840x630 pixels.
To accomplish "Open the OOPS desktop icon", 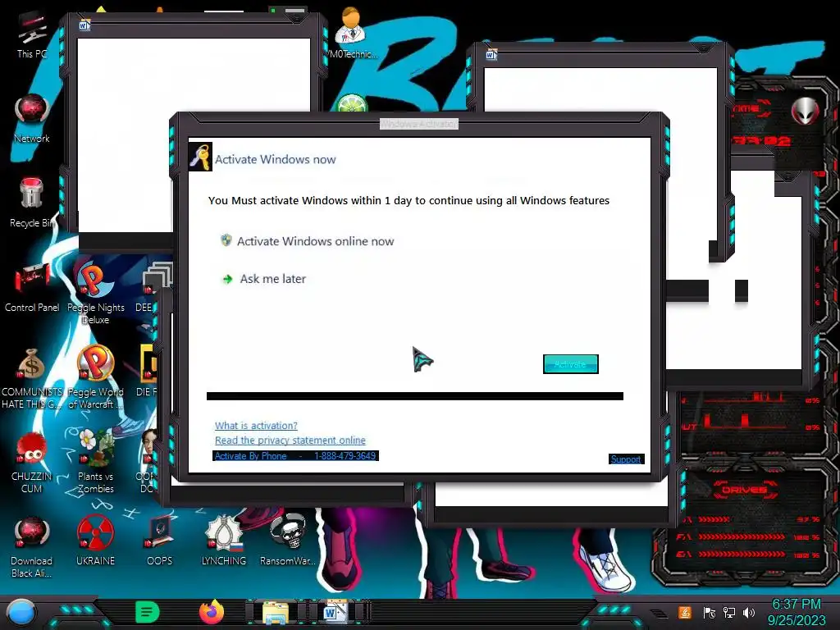I will [x=160, y=541].
